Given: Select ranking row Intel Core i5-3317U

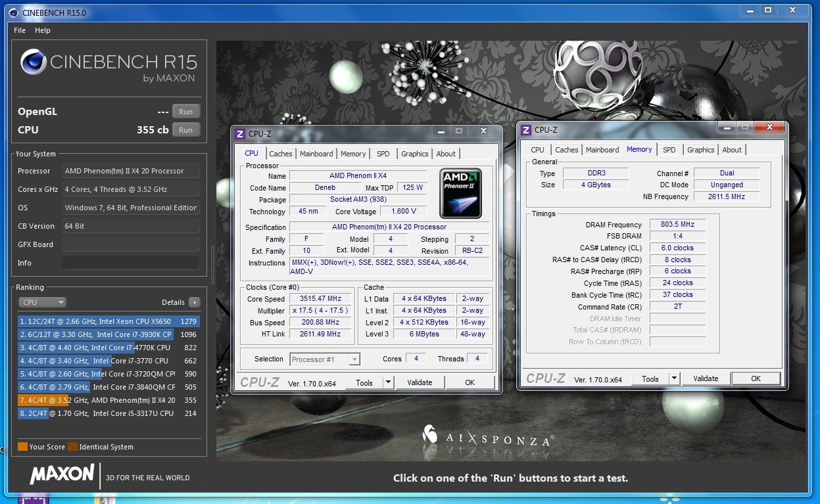Looking at the screenshot, I should [109, 413].
